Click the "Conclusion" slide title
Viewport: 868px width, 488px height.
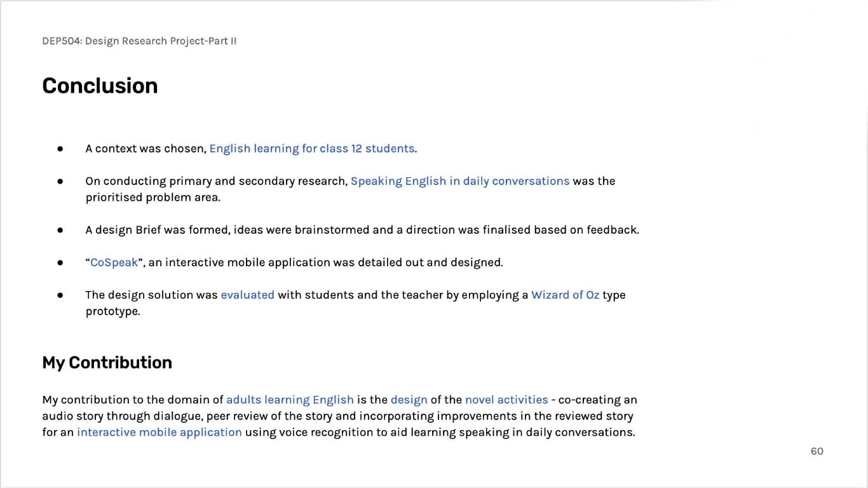click(x=100, y=86)
